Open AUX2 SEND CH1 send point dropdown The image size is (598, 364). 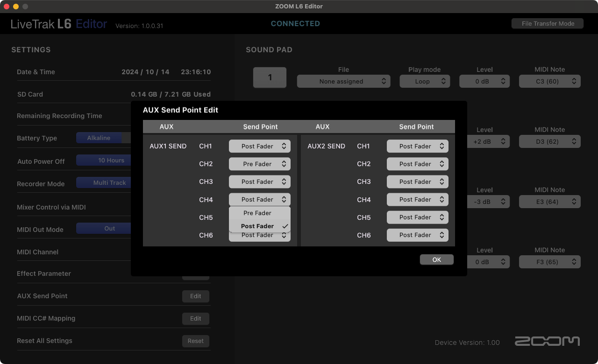pyautogui.click(x=418, y=146)
